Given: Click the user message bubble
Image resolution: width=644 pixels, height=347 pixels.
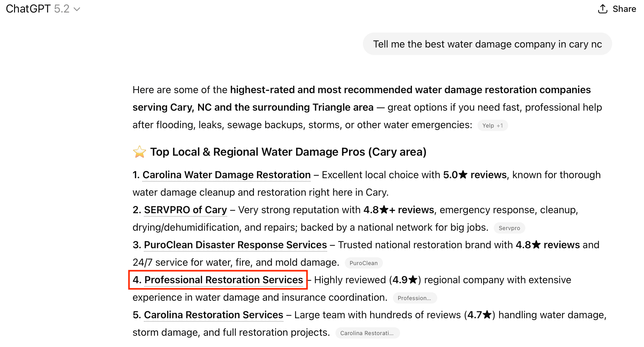Looking at the screenshot, I should point(487,44).
